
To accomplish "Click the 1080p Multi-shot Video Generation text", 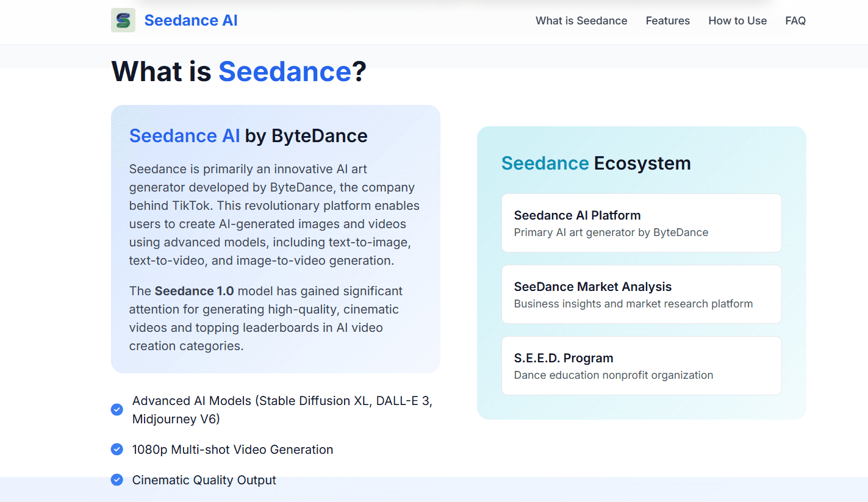I will click(232, 450).
